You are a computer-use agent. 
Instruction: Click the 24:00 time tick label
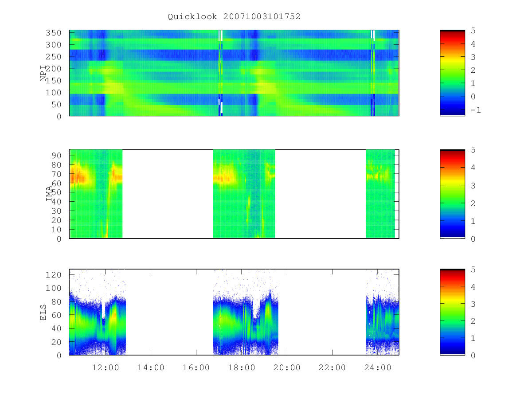click(378, 368)
